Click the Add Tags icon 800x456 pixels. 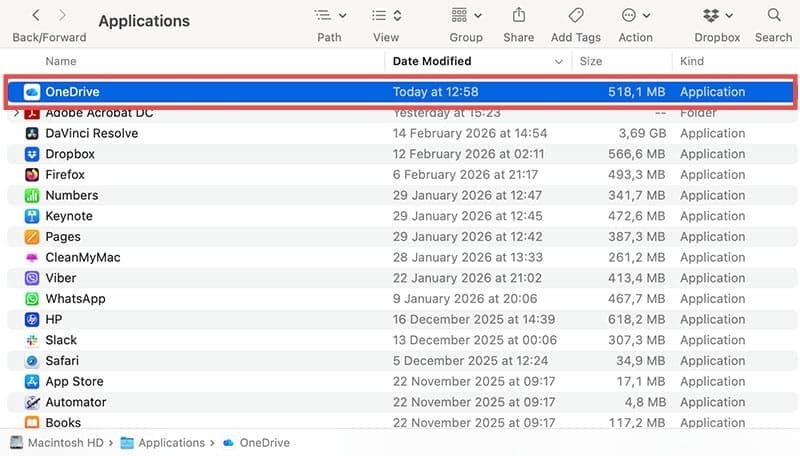tap(576, 15)
